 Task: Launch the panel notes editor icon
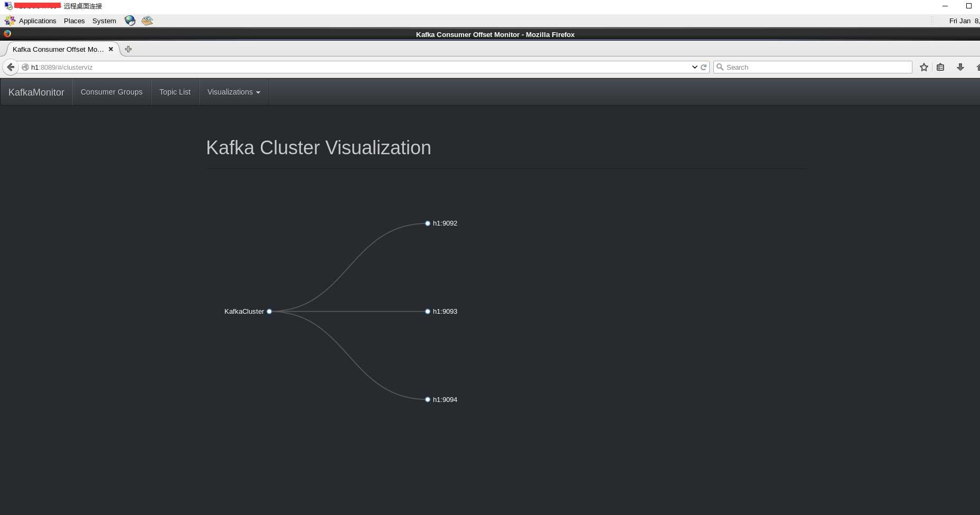tap(147, 21)
